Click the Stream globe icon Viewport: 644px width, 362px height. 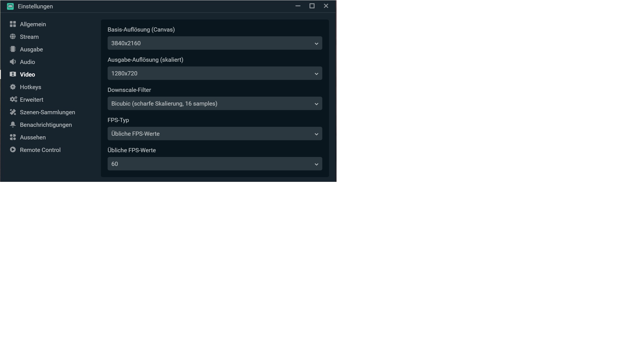click(13, 37)
